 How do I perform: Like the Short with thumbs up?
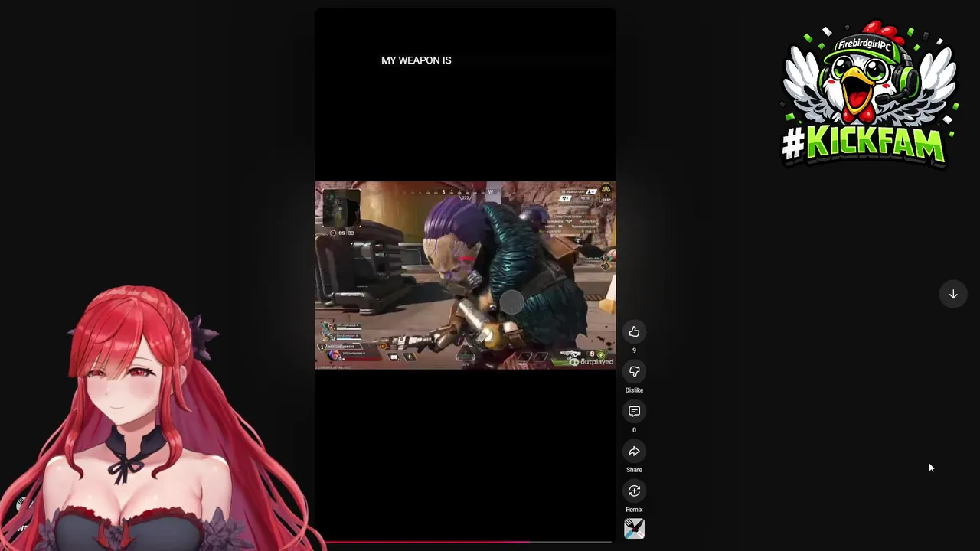634,331
